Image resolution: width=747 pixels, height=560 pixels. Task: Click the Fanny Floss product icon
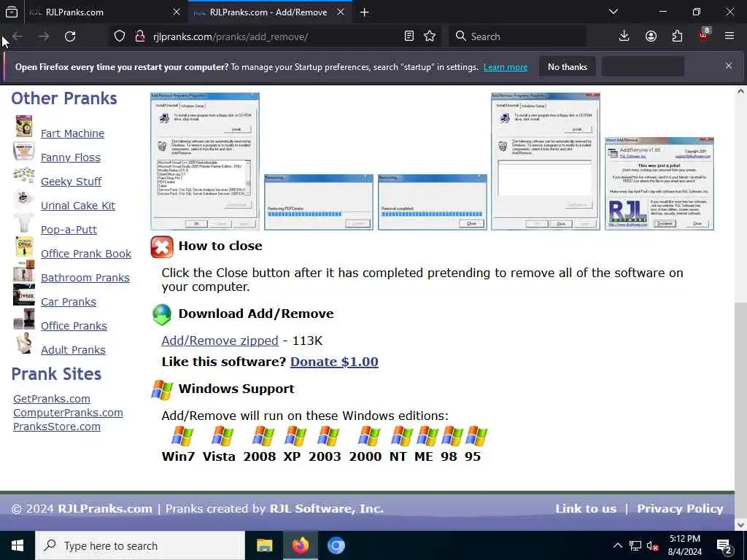coord(24,152)
